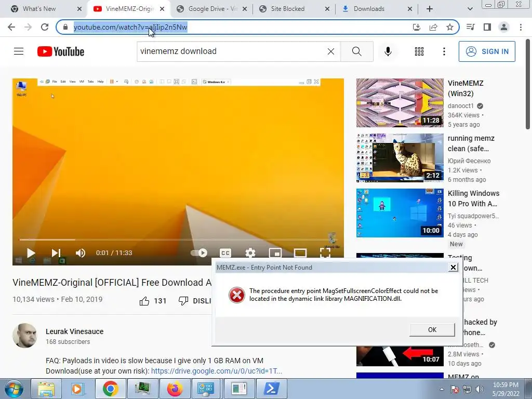Open system volume tray icon
This screenshot has width=532, height=399.
480,389
